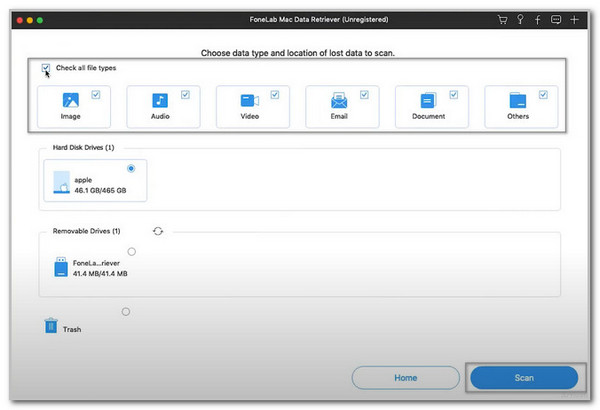
Task: Click the plus icon in title bar
Action: (x=574, y=20)
